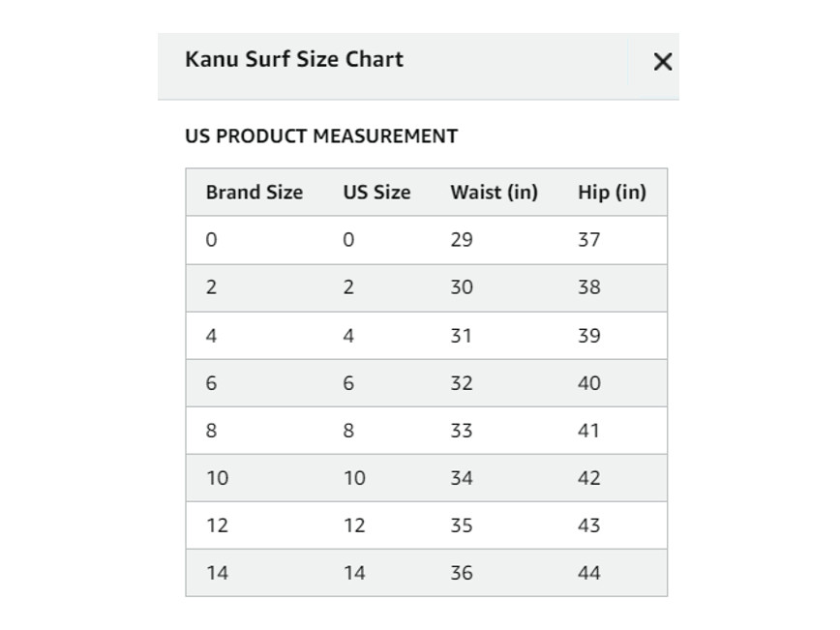
Task: Click the Kanu Surf Size Chart title
Action: click(x=293, y=59)
